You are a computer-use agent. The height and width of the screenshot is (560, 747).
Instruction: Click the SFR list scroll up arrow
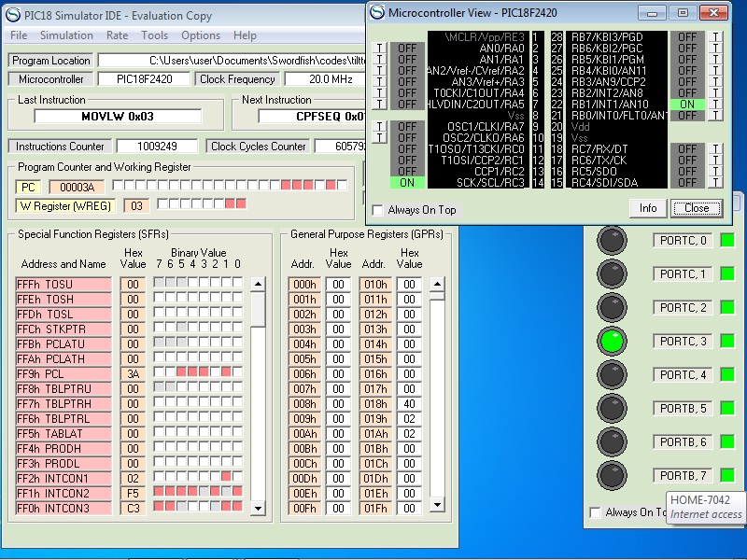point(258,285)
